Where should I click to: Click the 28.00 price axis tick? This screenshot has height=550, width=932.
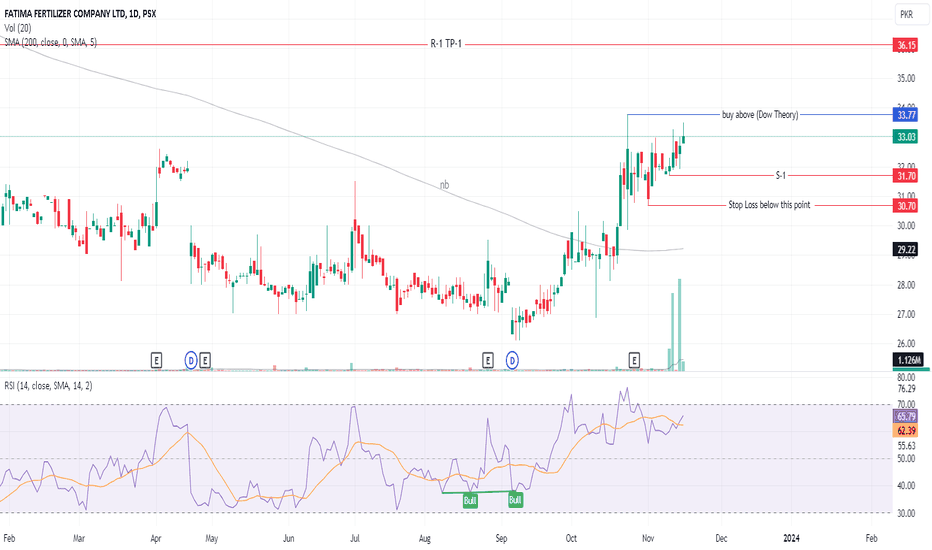(906, 285)
